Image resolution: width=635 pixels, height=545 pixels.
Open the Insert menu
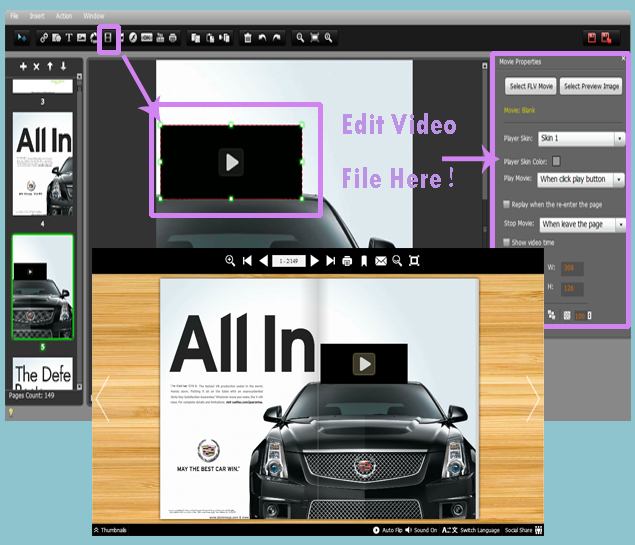tap(37, 16)
